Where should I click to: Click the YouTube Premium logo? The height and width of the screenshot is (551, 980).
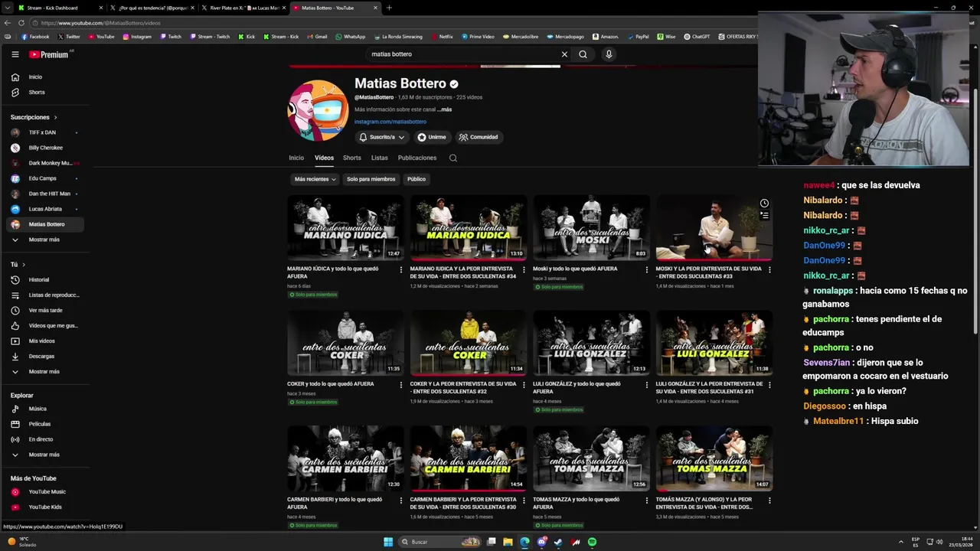(x=49, y=54)
